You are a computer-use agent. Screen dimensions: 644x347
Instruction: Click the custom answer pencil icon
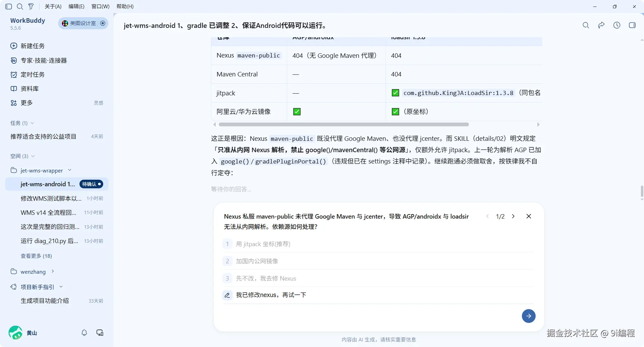tap(227, 295)
